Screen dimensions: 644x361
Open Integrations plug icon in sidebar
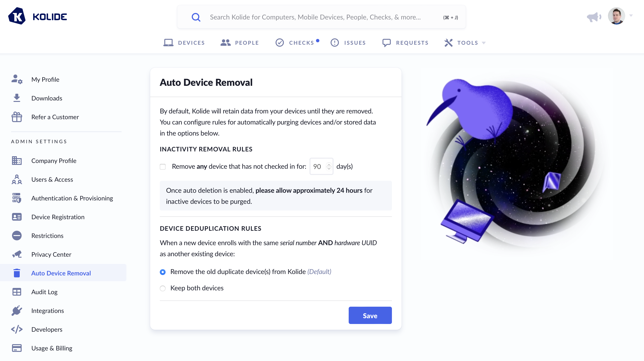click(x=17, y=311)
